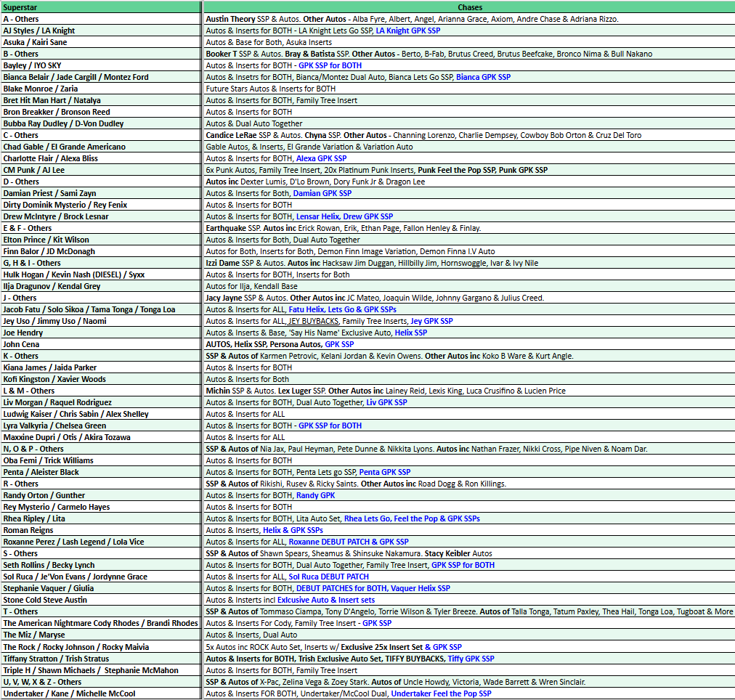
Task: Open 'GPK SSP for BOTH' in Lyra Valkyria row
Action: click(330, 426)
